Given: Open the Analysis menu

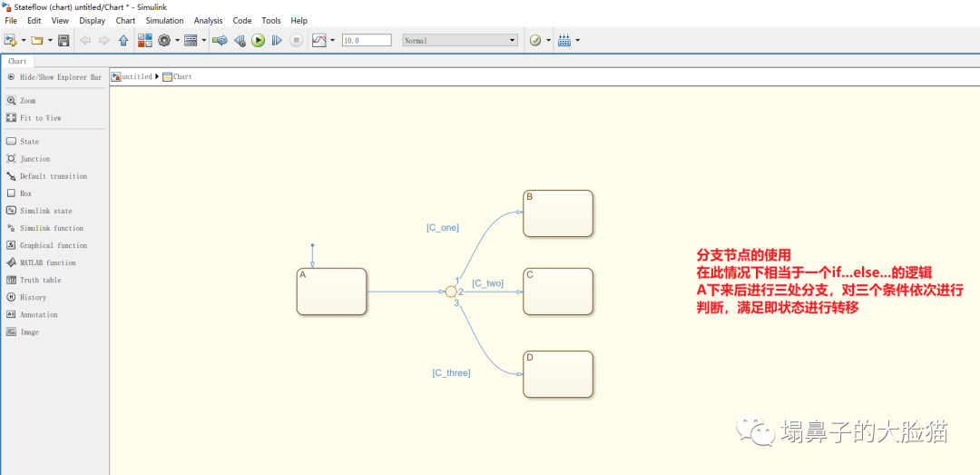Looking at the screenshot, I should point(209,21).
